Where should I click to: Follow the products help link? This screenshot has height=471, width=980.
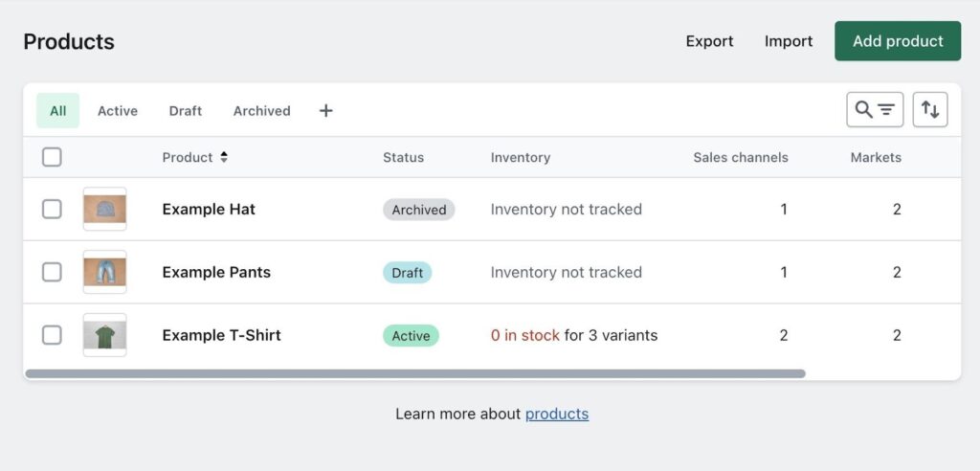click(x=556, y=414)
